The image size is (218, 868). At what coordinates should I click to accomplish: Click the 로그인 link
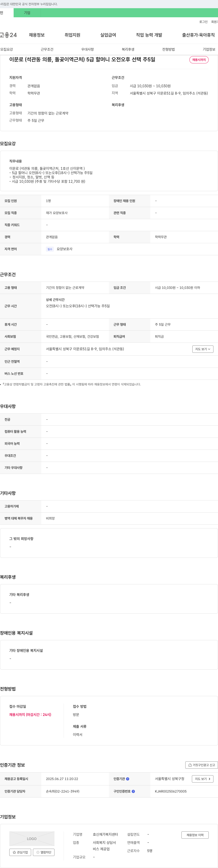(x=203, y=22)
